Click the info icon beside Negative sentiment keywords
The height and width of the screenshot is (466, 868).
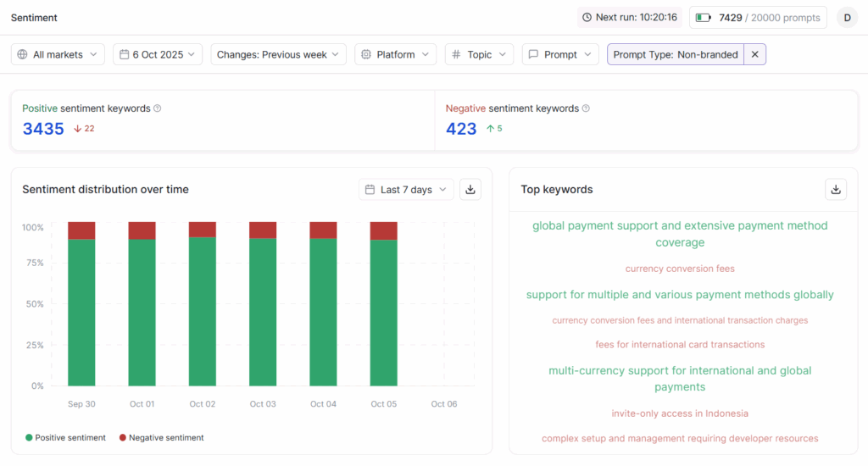[587, 108]
